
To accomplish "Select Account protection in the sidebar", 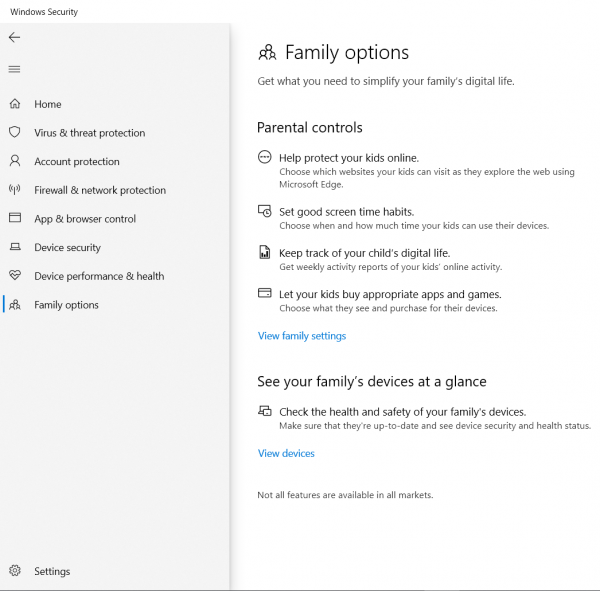I will click(77, 161).
